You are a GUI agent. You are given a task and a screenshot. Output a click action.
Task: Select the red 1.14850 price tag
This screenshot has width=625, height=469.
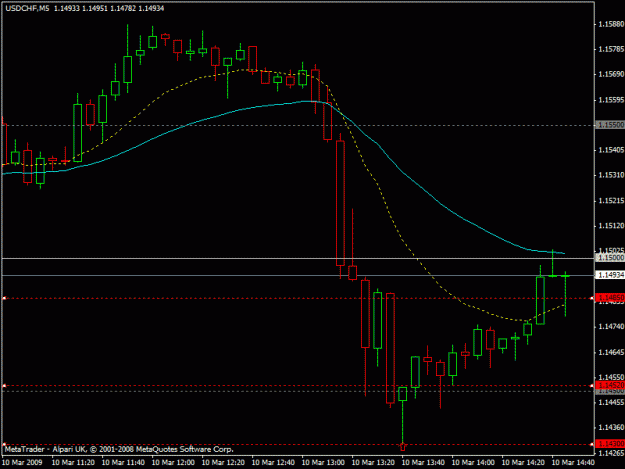click(610, 298)
